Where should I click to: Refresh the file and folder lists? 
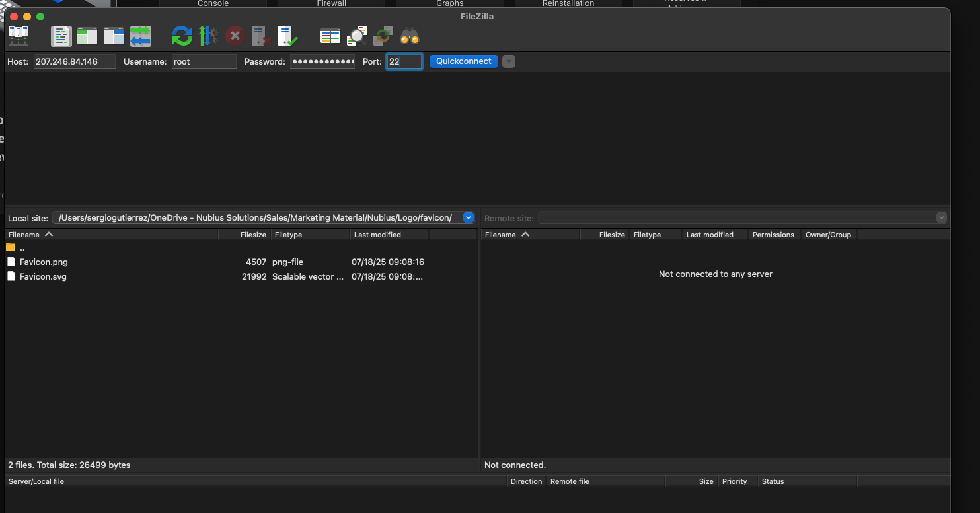pyautogui.click(x=182, y=36)
